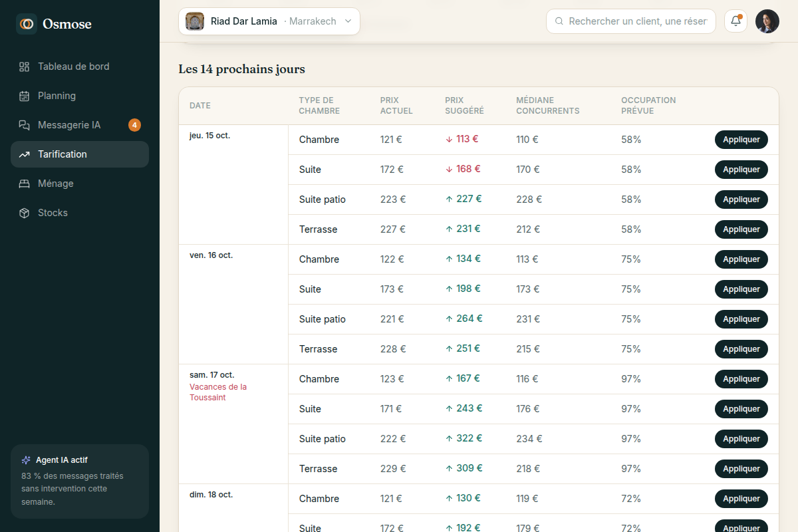798x532 pixels.
Task: Open the Planning section
Action: click(x=80, y=96)
